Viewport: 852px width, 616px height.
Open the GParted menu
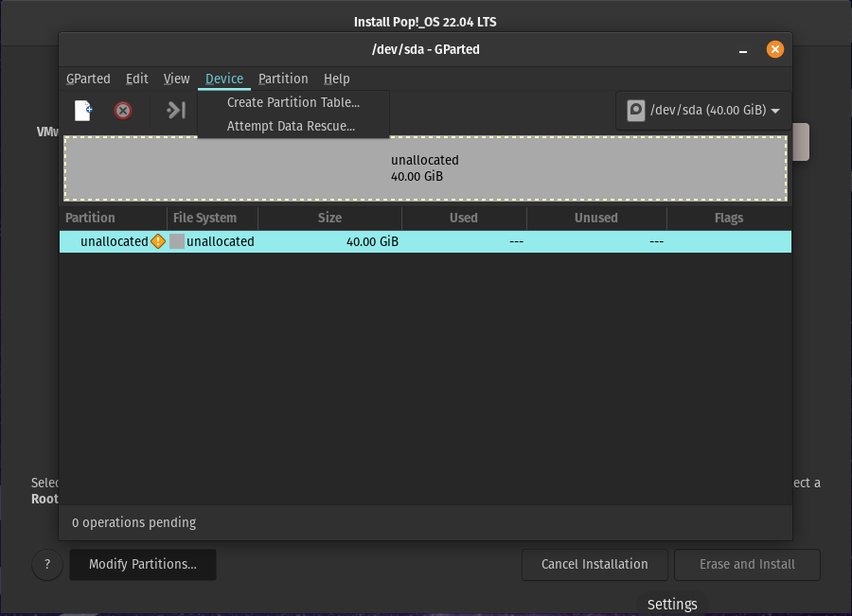tap(88, 79)
